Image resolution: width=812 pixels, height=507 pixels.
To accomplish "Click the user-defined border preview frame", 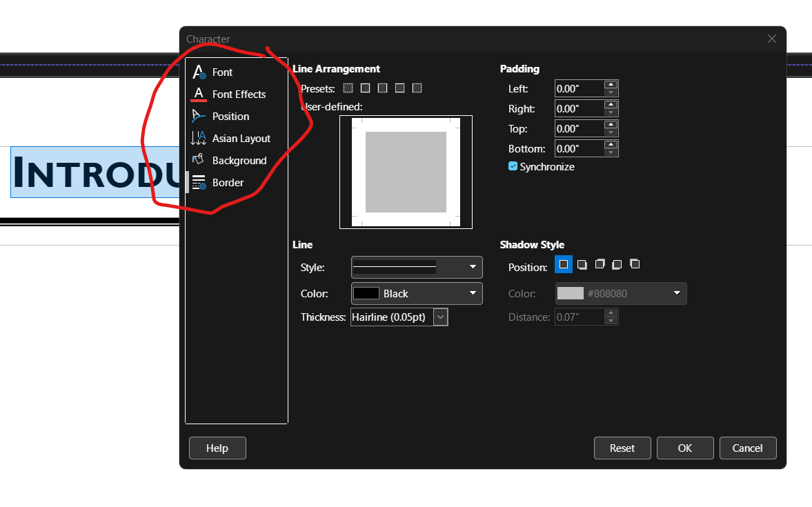I will (406, 172).
